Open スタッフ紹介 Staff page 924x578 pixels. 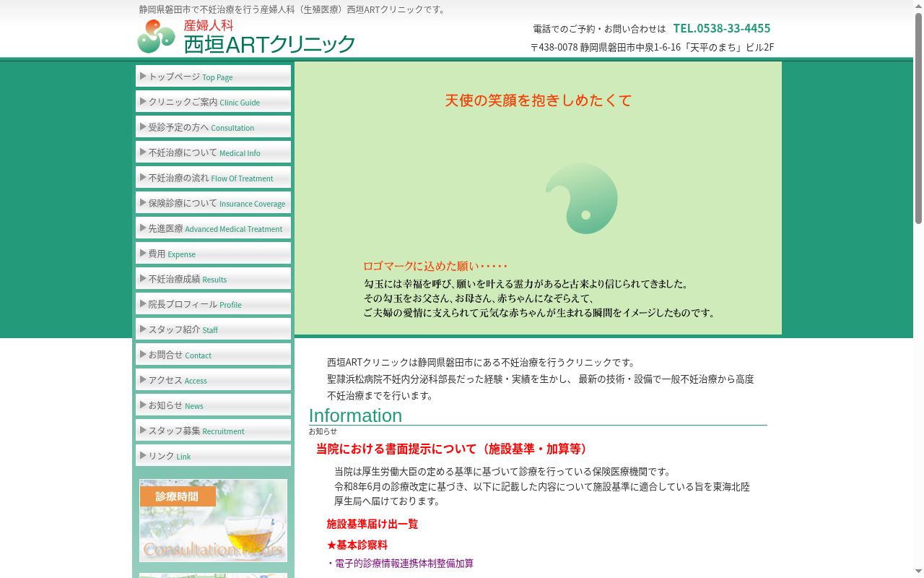[x=213, y=329]
